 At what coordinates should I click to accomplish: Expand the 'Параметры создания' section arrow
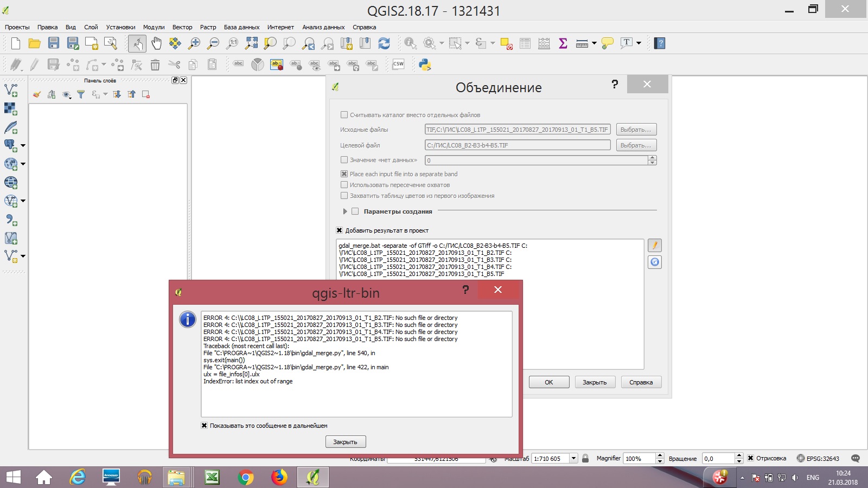click(345, 211)
